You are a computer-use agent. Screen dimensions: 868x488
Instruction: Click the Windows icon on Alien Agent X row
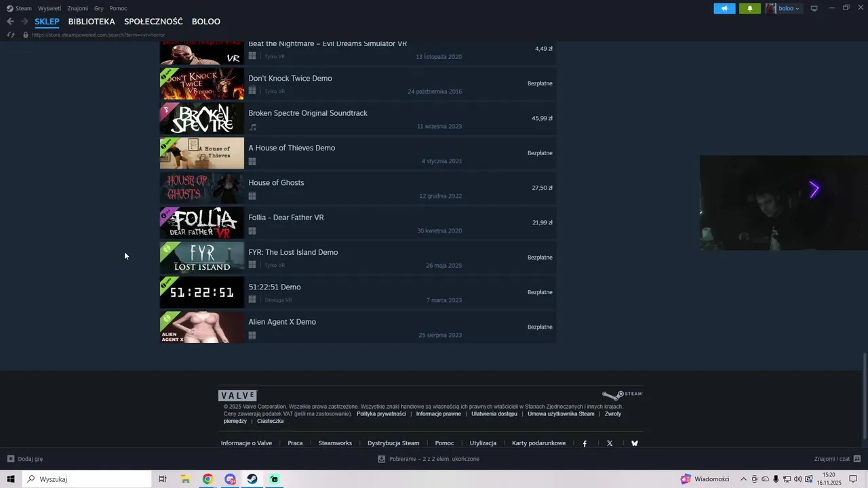point(252,335)
